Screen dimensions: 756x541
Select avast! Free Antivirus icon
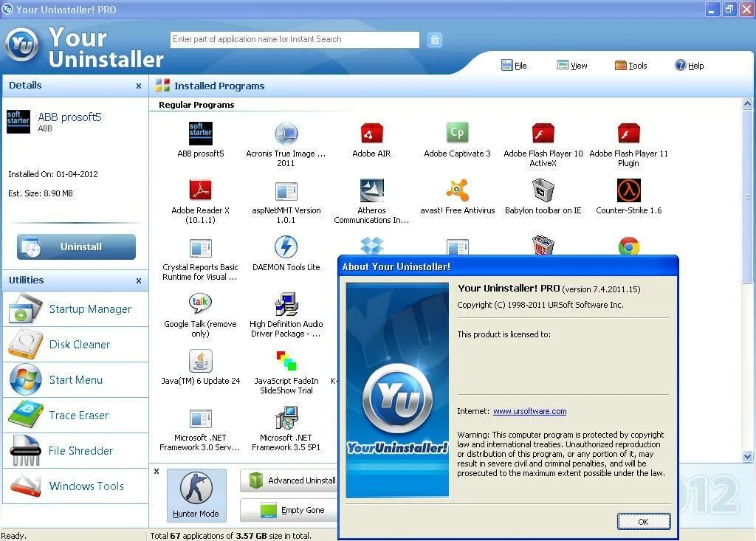457,190
